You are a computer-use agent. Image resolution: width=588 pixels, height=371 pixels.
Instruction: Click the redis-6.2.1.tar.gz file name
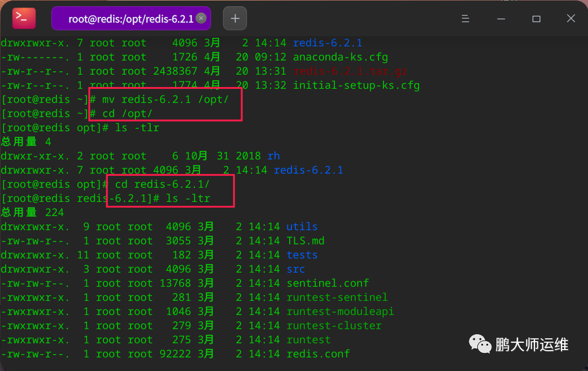(350, 71)
